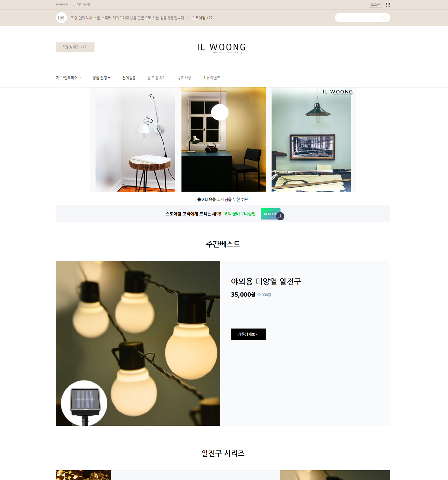Open the solar bulb product image

138,343
